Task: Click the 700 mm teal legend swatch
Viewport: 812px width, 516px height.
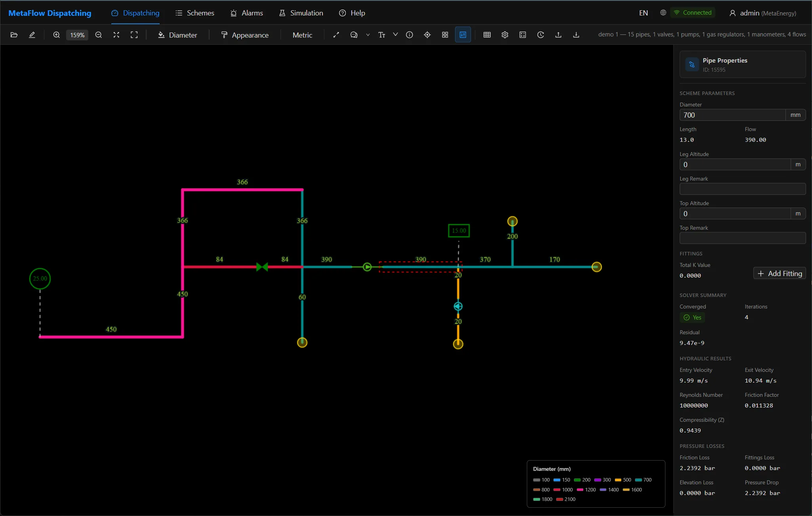Action: point(639,480)
